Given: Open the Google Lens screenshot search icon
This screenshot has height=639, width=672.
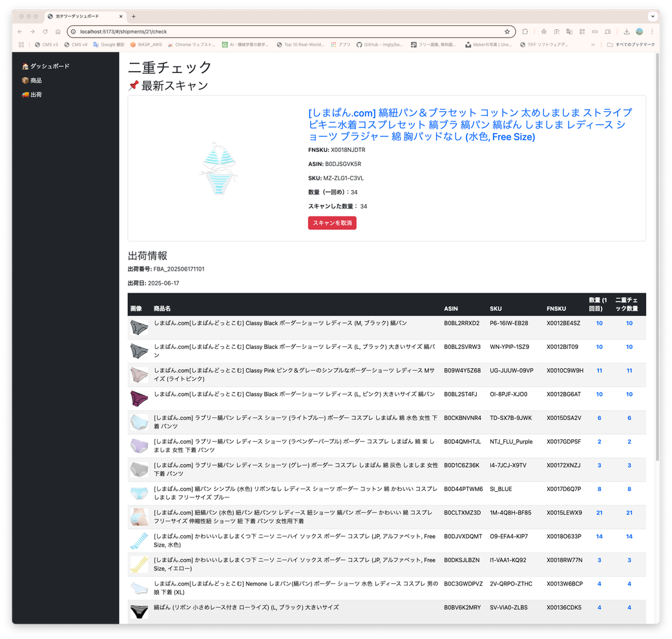Looking at the screenshot, I should [556, 32].
